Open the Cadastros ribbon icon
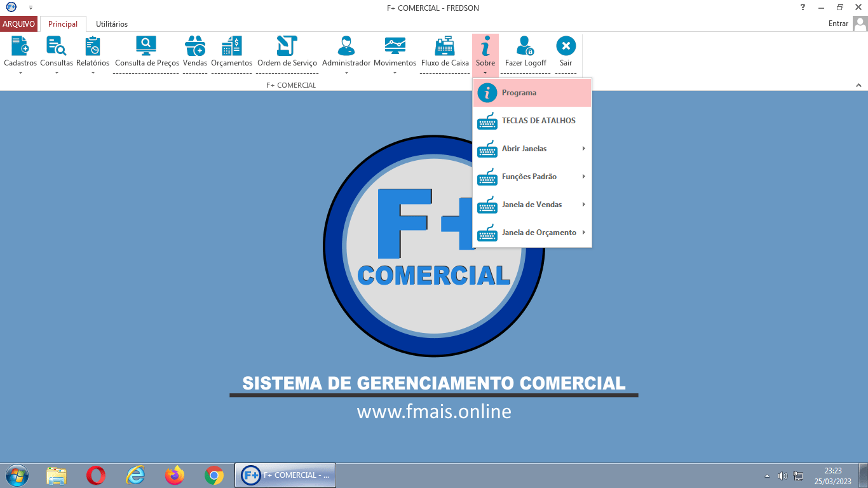Screen dimensions: 868x488 20,46
